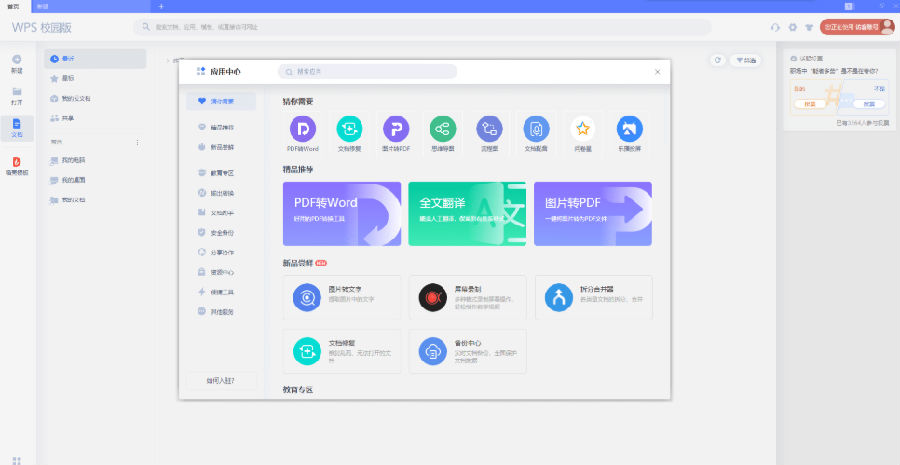This screenshot has height=465, width=900.
Task: Select 最近 in the document list
Action: pos(95,59)
